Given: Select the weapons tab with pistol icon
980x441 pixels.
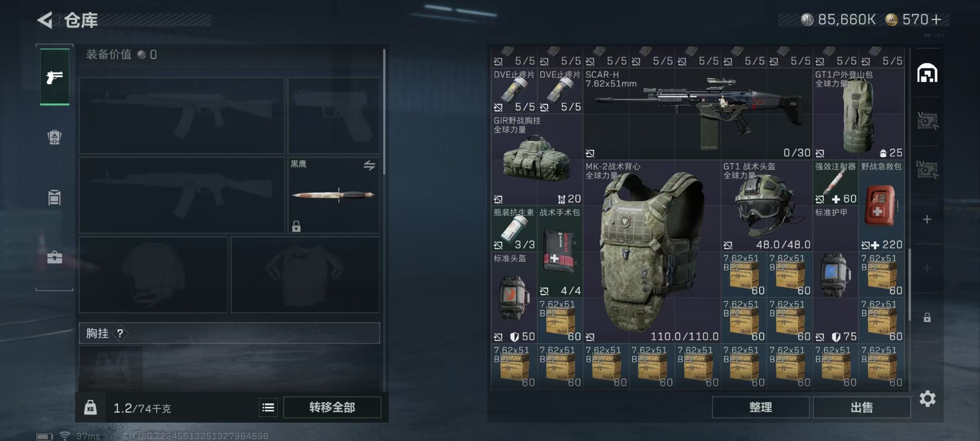Looking at the screenshot, I should tap(55, 77).
